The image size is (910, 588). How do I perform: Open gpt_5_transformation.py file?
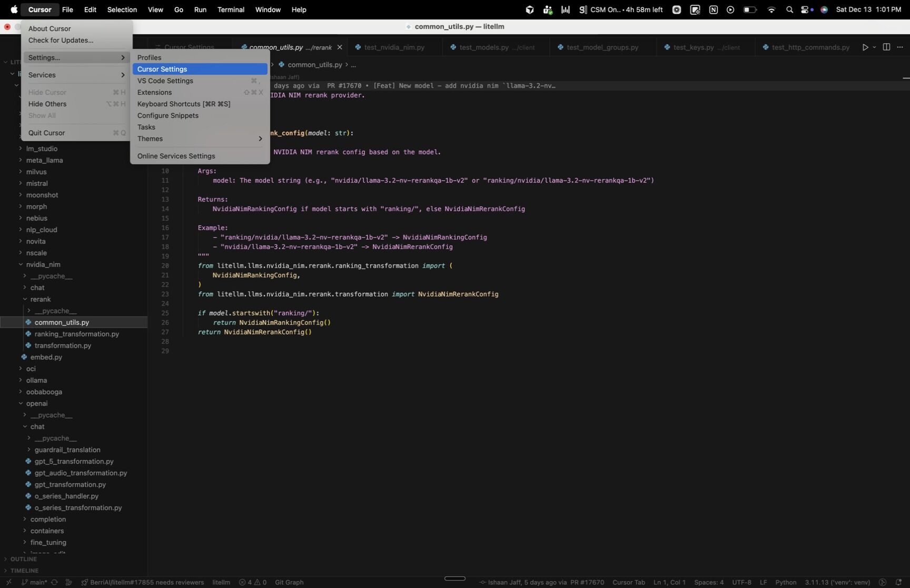(x=74, y=461)
